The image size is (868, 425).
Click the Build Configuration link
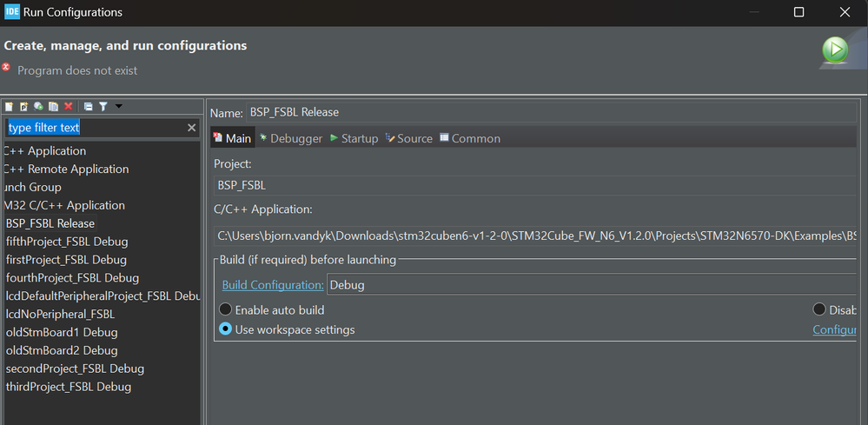click(x=273, y=284)
